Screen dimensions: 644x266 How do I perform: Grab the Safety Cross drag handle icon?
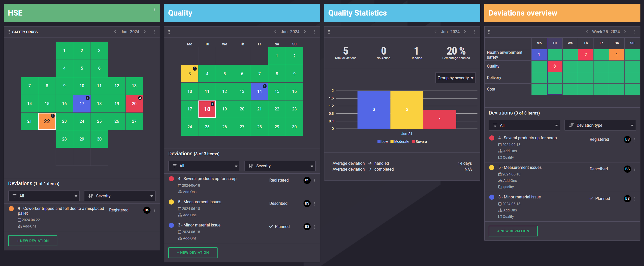[x=9, y=32]
